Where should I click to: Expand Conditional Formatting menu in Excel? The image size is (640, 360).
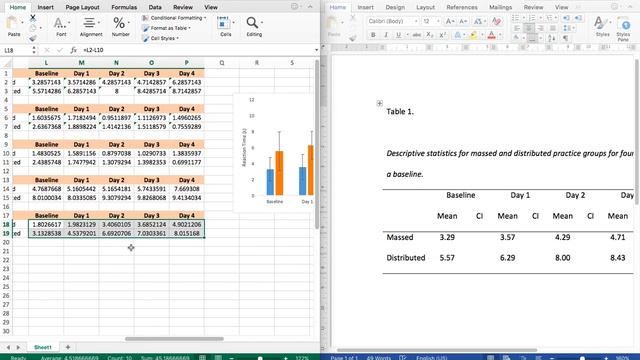pos(174,18)
